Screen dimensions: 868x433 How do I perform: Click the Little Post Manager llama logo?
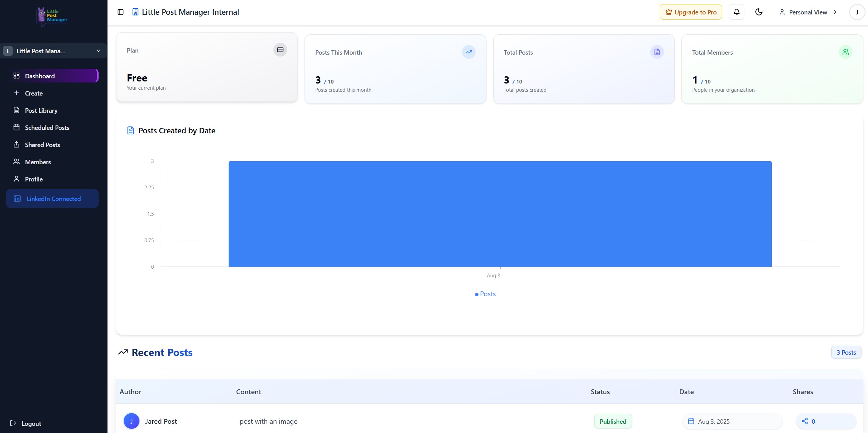pyautogui.click(x=52, y=16)
